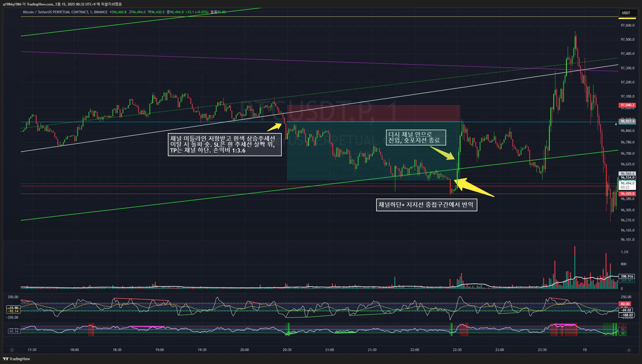642x364 pixels.
Task: Select the '다시 채널 안으로 진입' annotation text box
Action: 416,137
